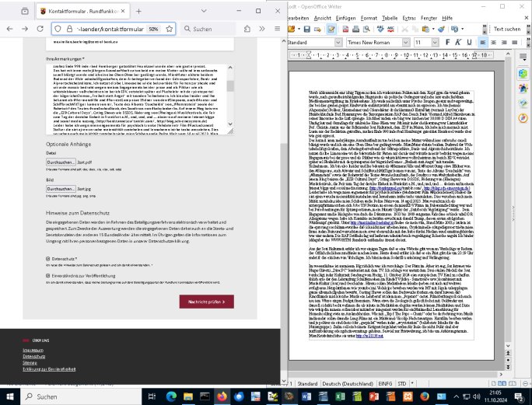Open Word from the taskbar
This screenshot has width=532, height=405.
[x=306, y=396]
